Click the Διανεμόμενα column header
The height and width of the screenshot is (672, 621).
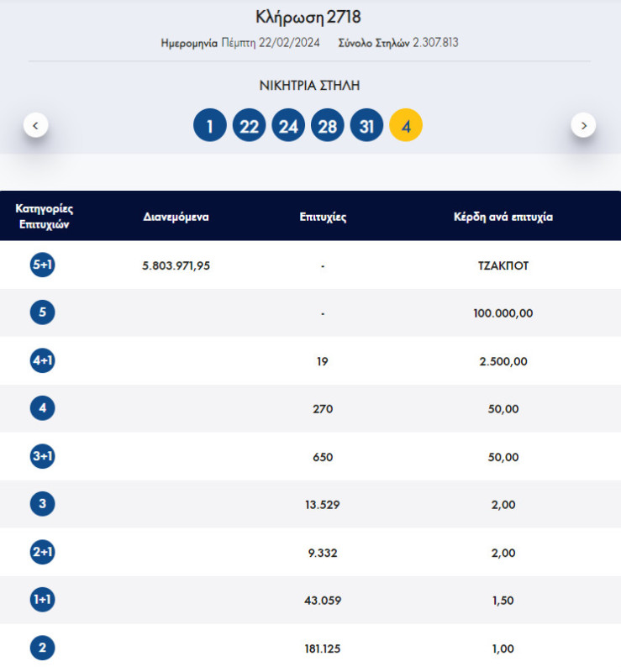(x=176, y=217)
